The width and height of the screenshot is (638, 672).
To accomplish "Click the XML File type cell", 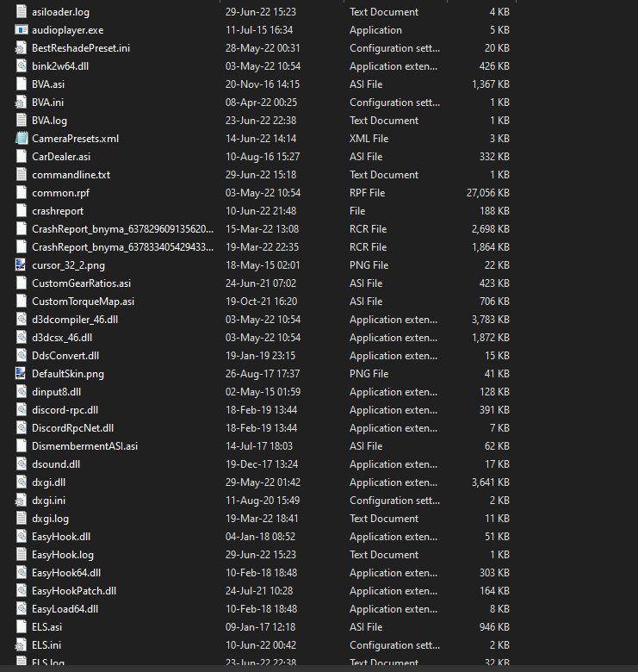I will (369, 139).
